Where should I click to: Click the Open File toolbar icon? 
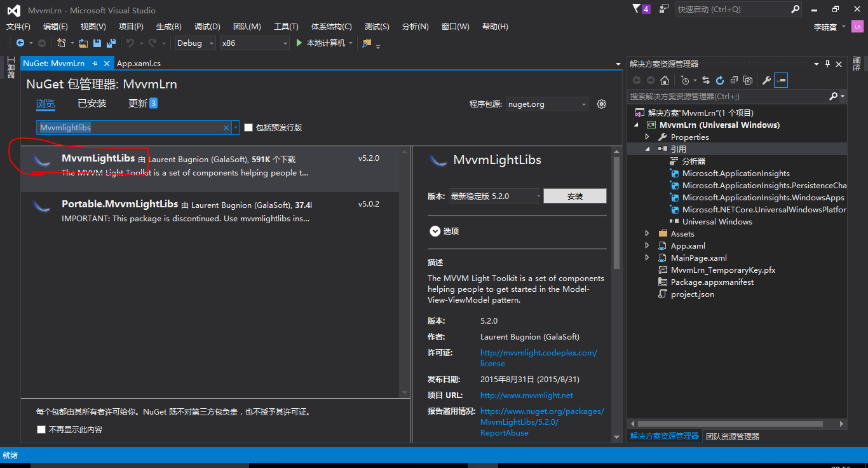(x=83, y=43)
